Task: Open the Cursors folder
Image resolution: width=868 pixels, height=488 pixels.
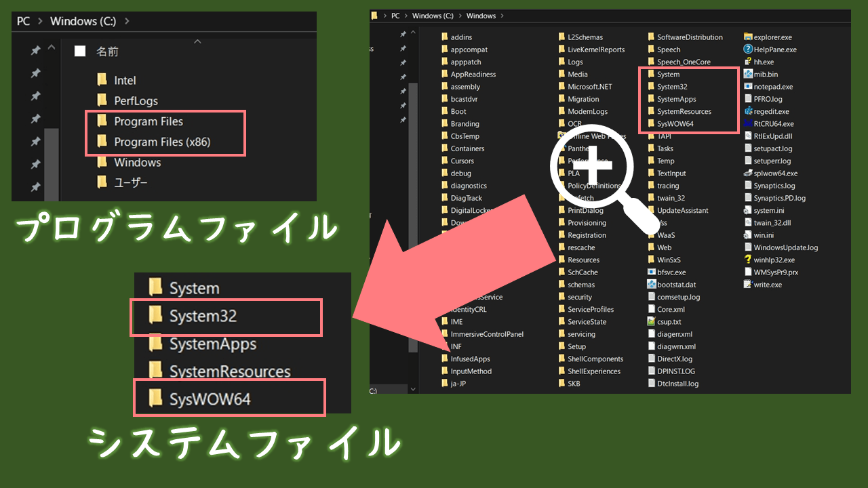Action: 464,161
